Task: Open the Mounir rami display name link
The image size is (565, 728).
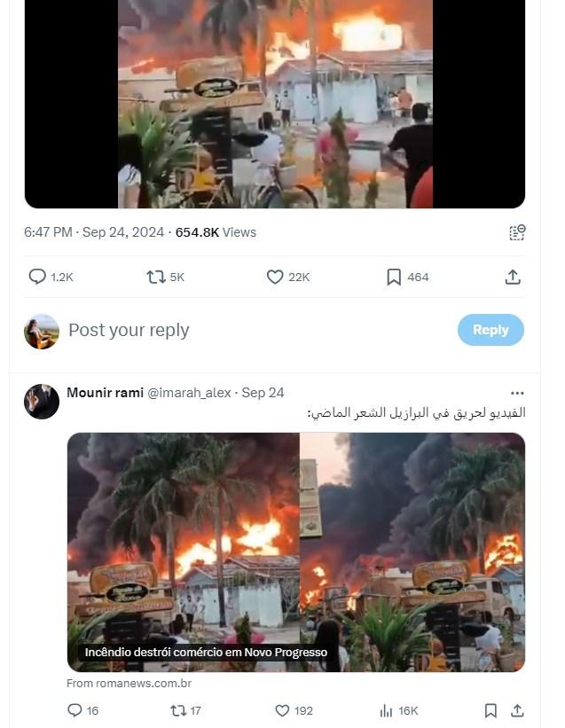Action: [x=105, y=393]
